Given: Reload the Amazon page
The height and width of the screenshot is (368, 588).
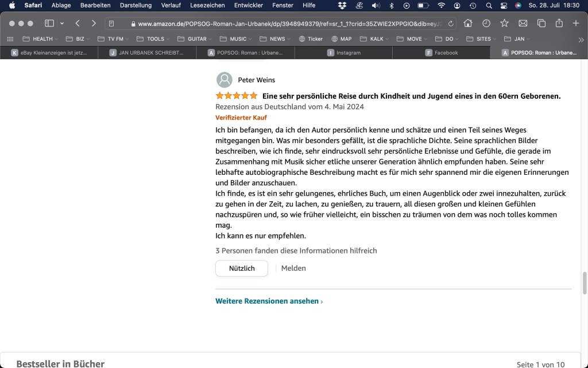Looking at the screenshot, I should [451, 24].
